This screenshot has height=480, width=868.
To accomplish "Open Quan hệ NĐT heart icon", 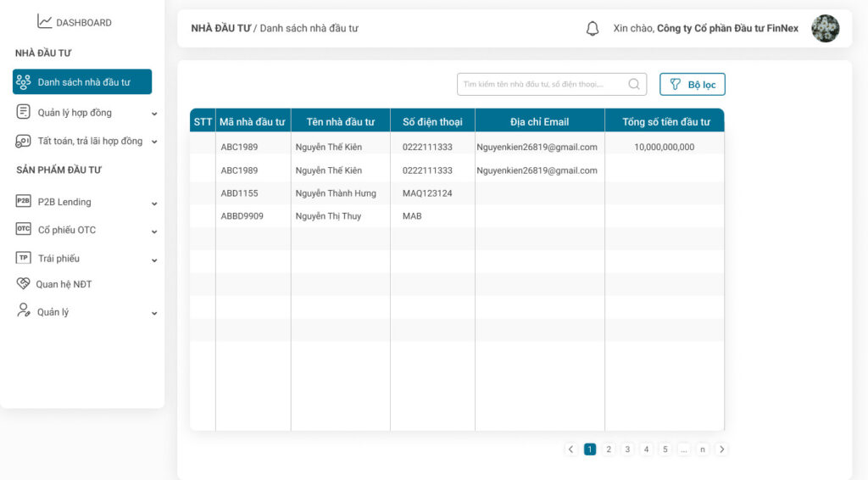I will click(23, 283).
